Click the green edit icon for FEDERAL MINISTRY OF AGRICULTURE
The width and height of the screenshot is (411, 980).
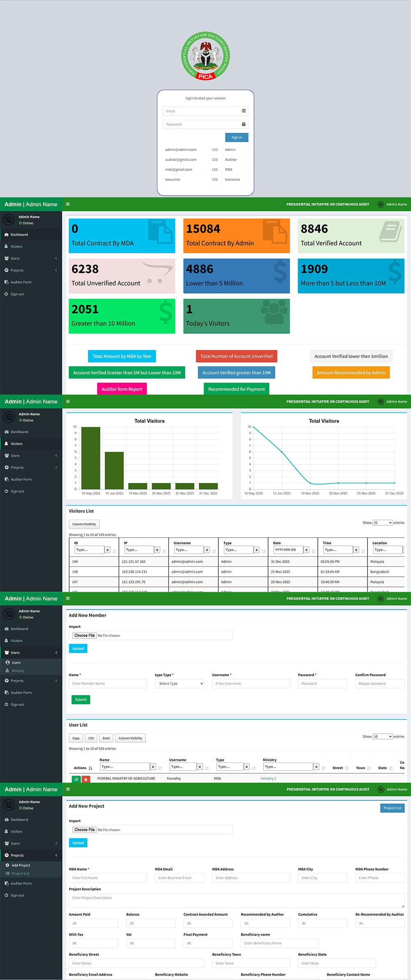tap(76, 779)
